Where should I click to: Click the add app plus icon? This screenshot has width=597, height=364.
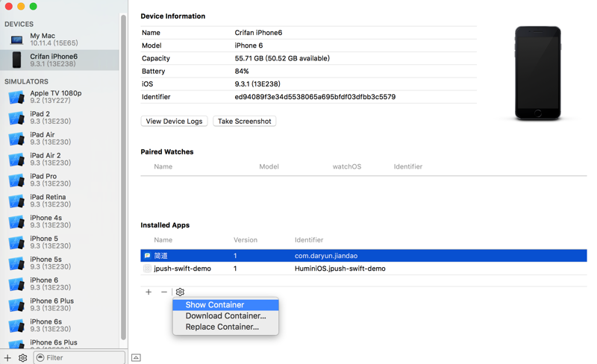point(149,292)
